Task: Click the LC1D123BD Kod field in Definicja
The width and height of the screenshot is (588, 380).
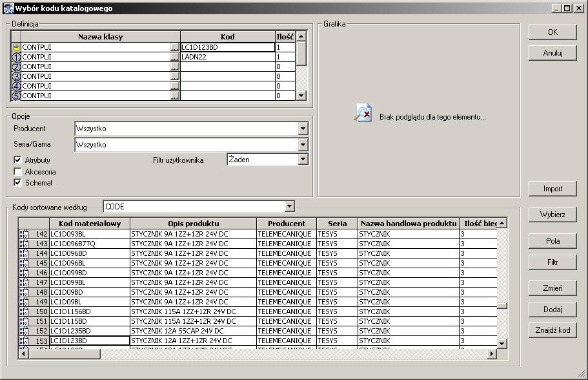Action: tap(228, 47)
